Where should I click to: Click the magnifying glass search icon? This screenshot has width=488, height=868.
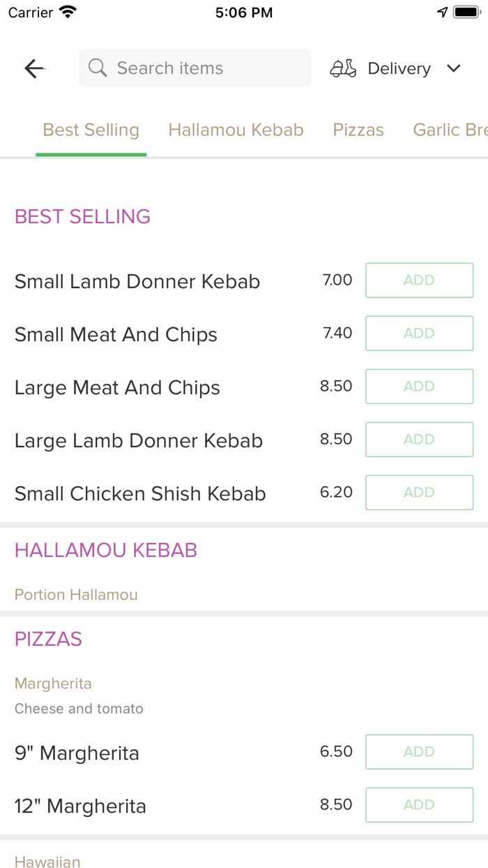[x=98, y=68]
